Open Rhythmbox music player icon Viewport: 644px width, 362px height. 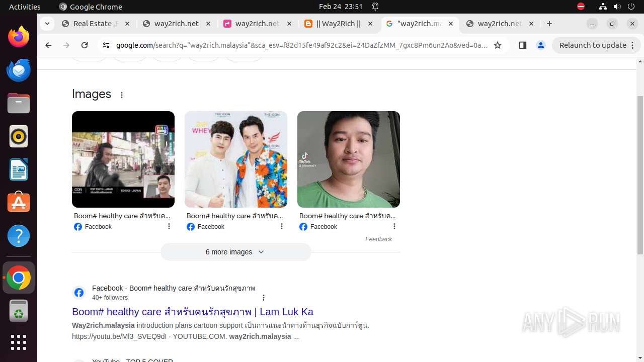pos(19,136)
